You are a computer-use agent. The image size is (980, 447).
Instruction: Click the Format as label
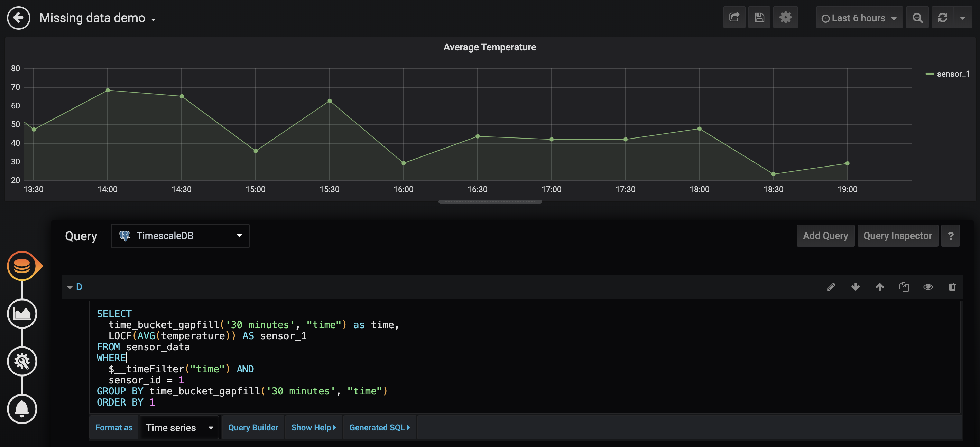point(114,428)
